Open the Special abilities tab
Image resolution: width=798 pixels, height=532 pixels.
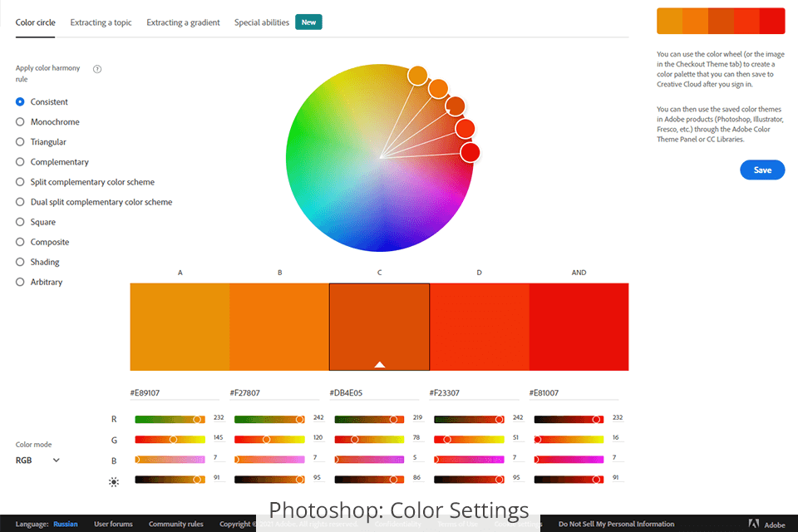(262, 22)
